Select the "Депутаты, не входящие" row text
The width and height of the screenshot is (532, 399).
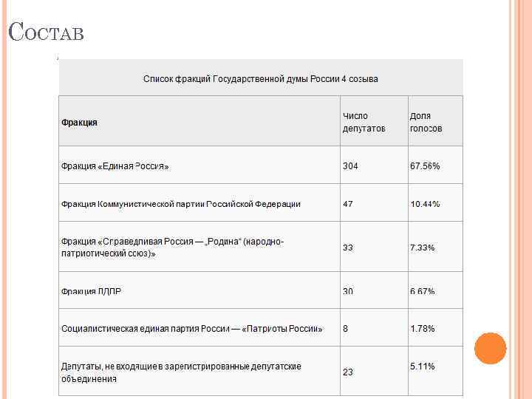pyautogui.click(x=181, y=372)
